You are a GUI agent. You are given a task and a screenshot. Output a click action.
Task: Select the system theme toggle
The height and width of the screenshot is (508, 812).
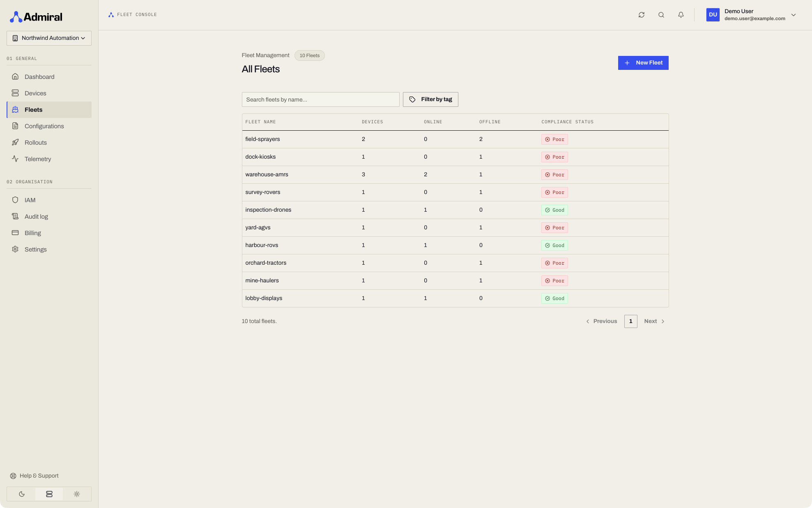[49, 494]
